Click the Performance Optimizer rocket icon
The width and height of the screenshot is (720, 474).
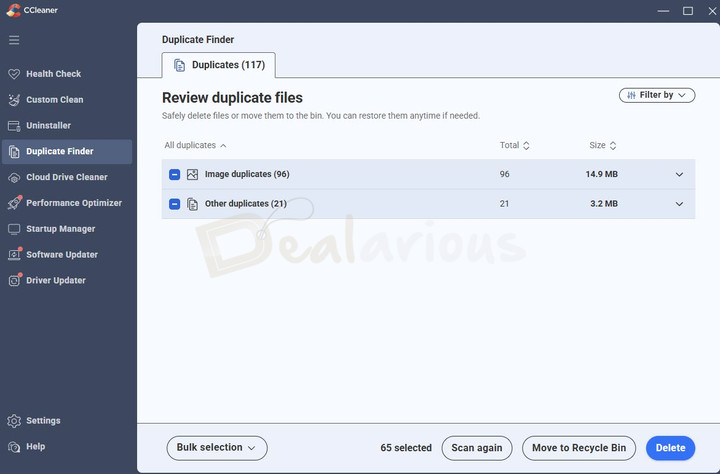click(x=14, y=203)
